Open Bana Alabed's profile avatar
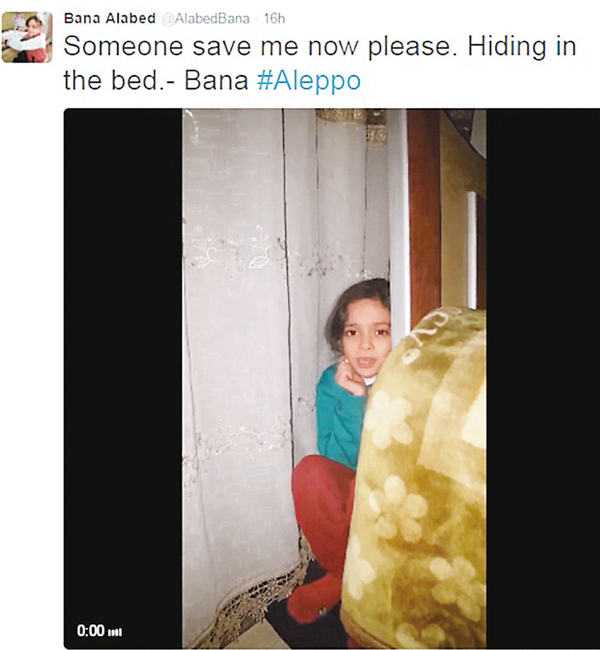This screenshot has width=600, height=650. click(27, 37)
